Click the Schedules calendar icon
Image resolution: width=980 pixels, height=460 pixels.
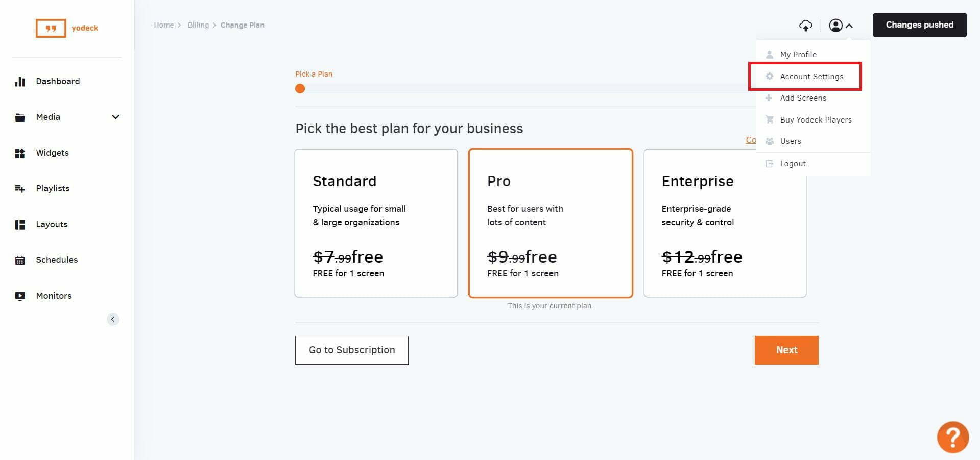click(20, 260)
